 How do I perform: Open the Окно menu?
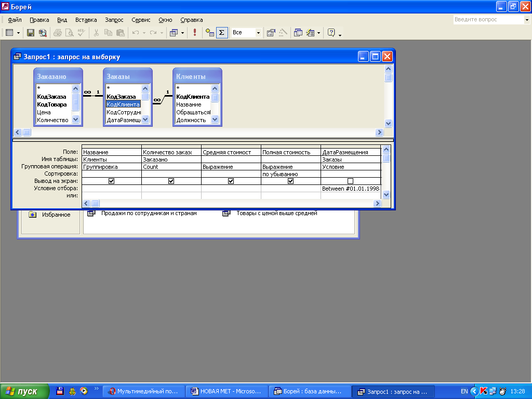point(165,20)
